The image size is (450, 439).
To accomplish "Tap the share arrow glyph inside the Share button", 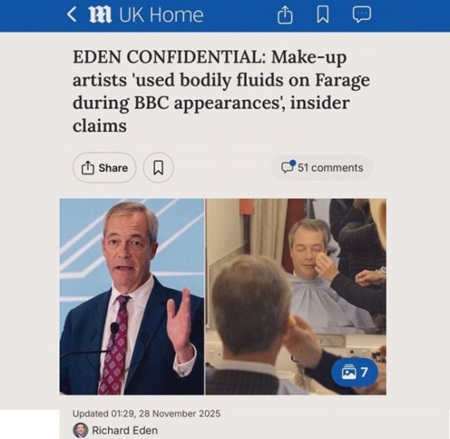I will pos(88,168).
